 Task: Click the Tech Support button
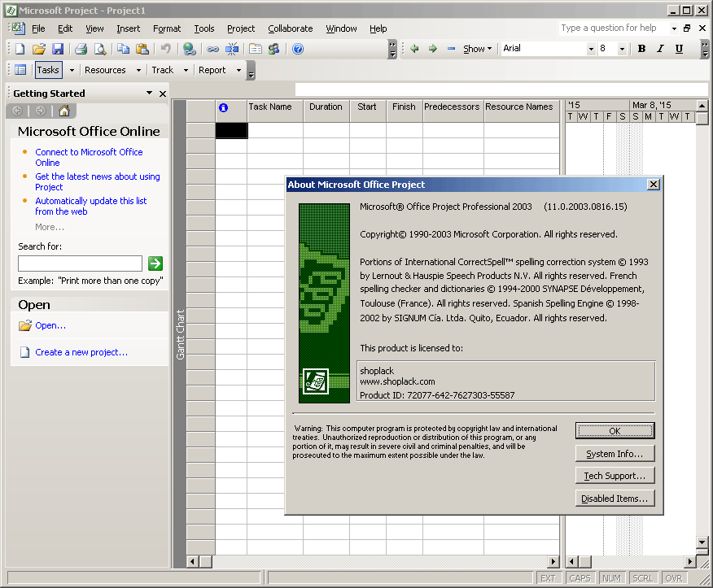click(615, 476)
